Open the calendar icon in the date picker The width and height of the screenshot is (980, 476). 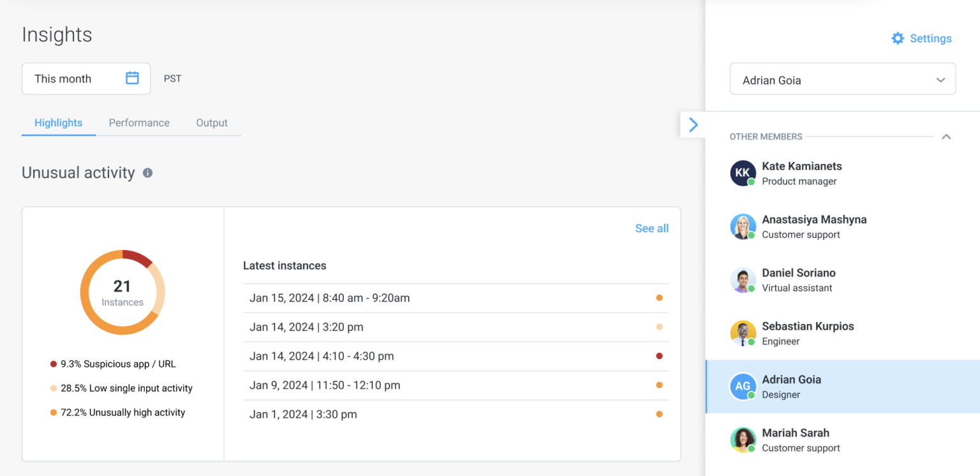pyautogui.click(x=132, y=78)
